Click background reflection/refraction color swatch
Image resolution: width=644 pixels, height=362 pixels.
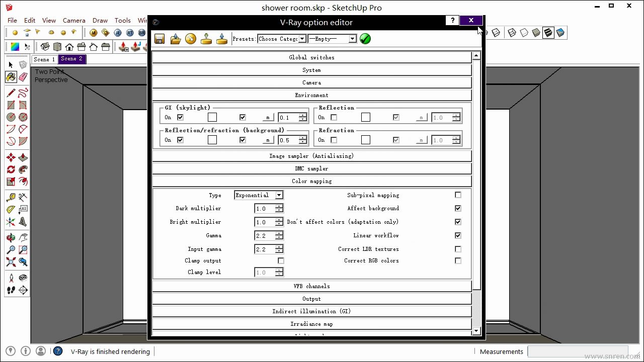pos(212,140)
